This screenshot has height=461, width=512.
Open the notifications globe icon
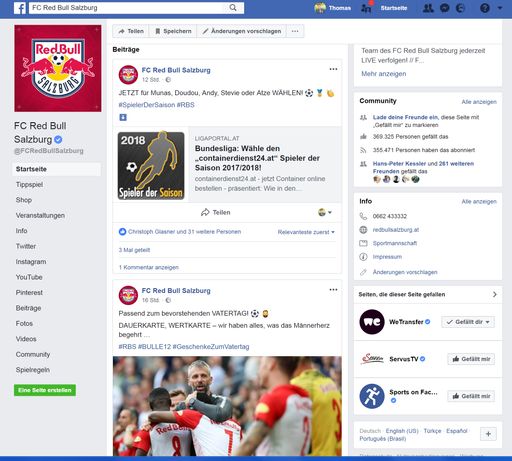tap(460, 8)
